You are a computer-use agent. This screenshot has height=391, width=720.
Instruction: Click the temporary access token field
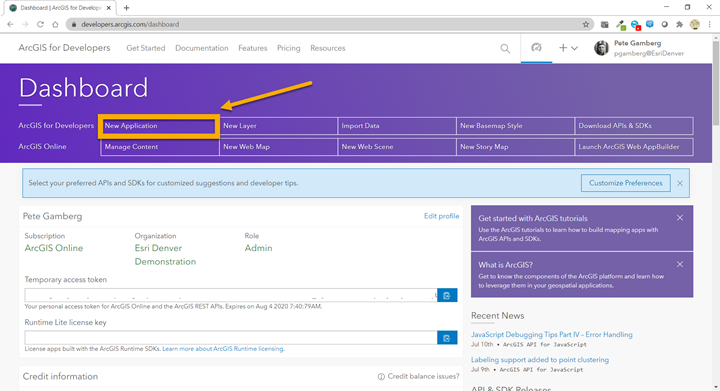tap(231, 295)
